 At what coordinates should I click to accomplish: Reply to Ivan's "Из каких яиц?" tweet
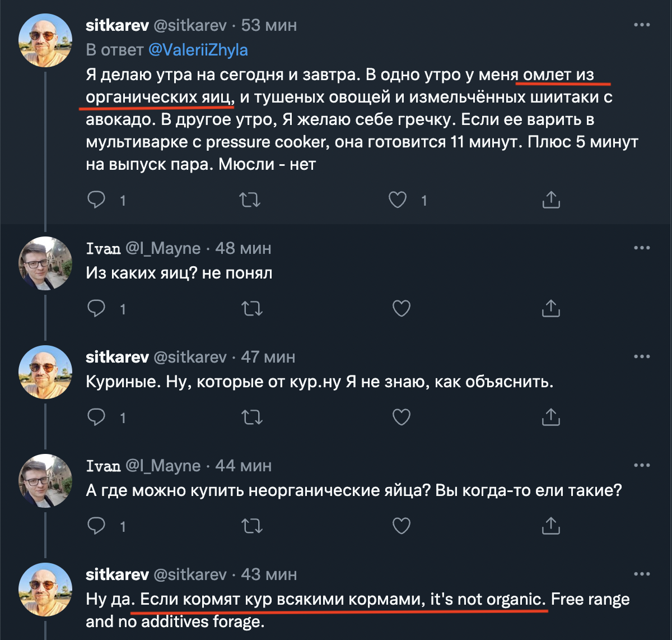coord(97,308)
